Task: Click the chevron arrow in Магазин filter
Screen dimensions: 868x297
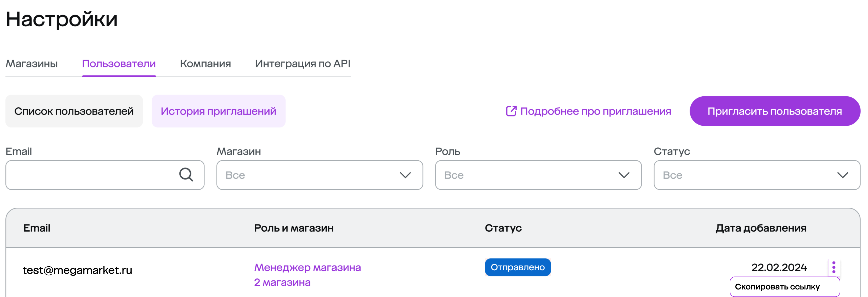Action: click(405, 175)
